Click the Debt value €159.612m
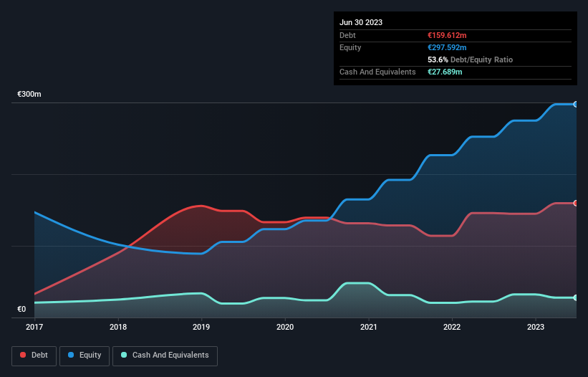588x377 pixels. 447,35
